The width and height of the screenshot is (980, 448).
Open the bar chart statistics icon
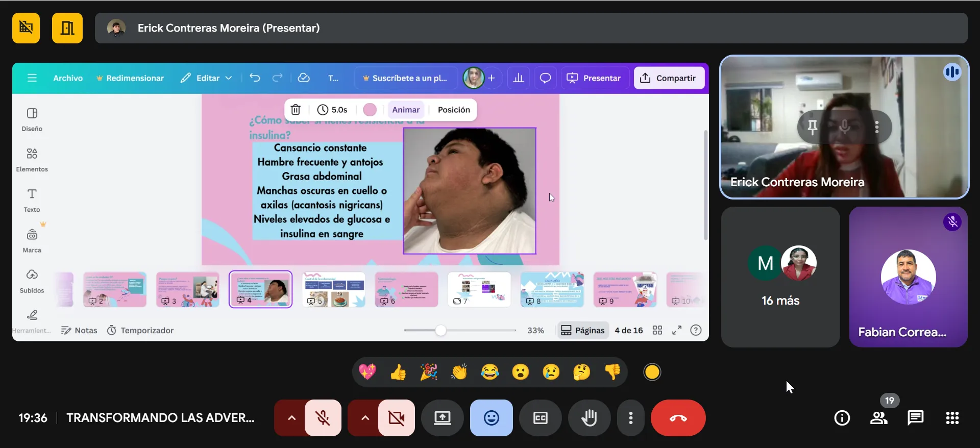(x=519, y=78)
